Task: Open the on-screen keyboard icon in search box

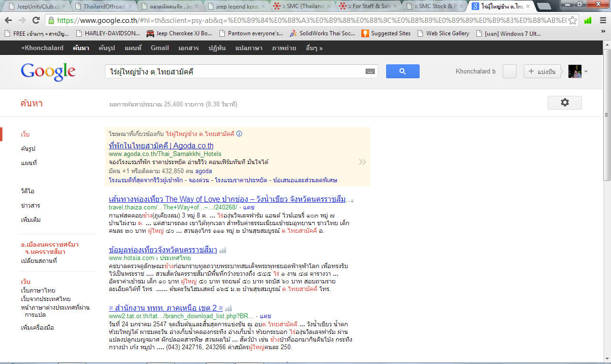Action: click(x=370, y=72)
